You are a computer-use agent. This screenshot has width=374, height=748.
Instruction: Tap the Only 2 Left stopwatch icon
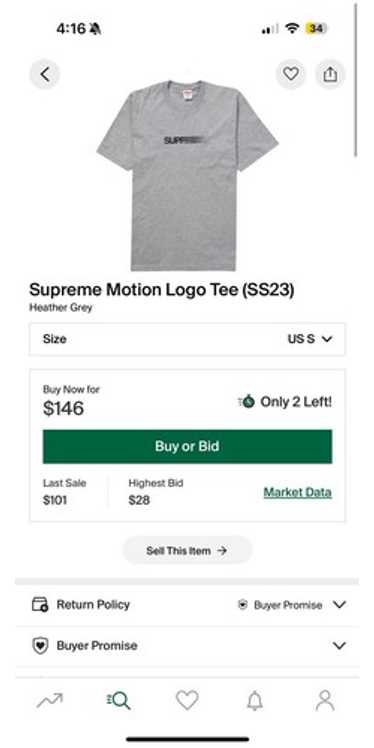pos(247,402)
